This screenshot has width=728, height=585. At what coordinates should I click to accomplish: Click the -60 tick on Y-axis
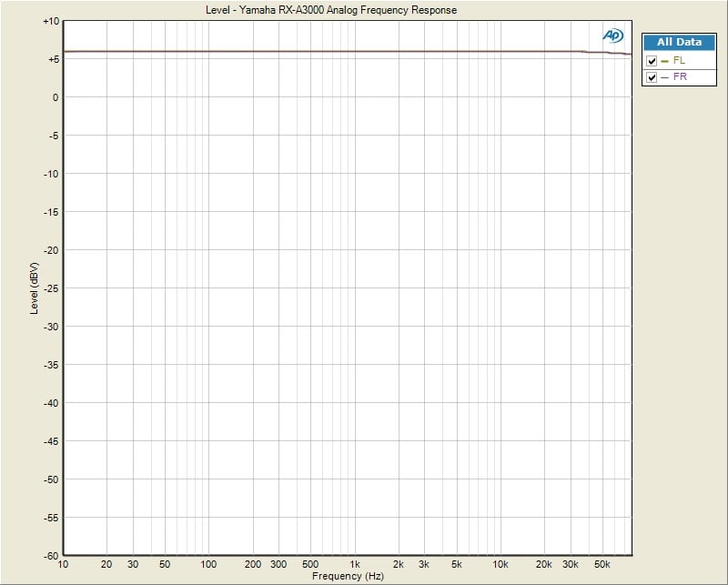51,555
